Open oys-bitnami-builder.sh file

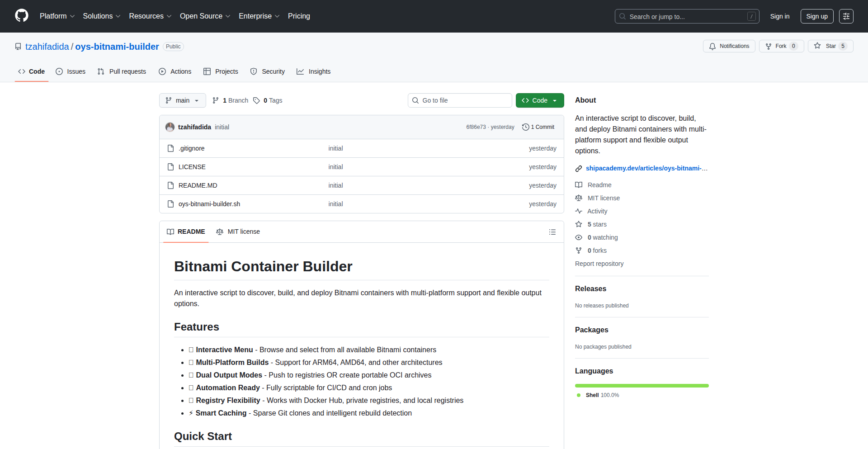click(x=209, y=204)
